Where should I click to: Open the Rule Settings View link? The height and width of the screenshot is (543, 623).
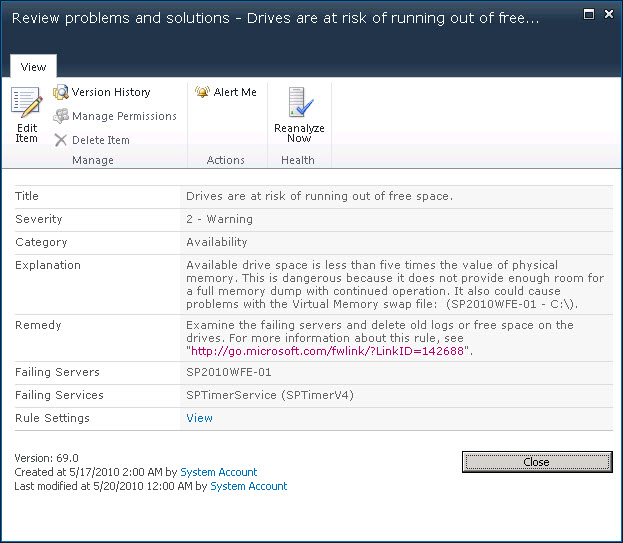pos(199,418)
